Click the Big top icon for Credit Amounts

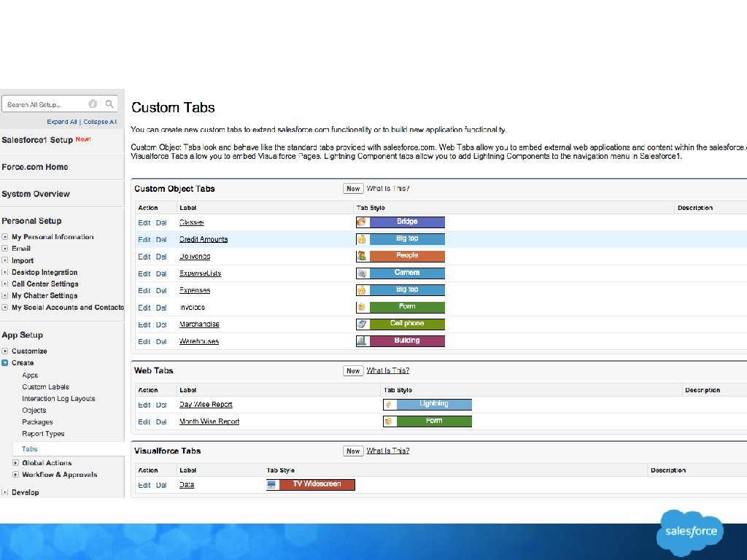(x=362, y=239)
